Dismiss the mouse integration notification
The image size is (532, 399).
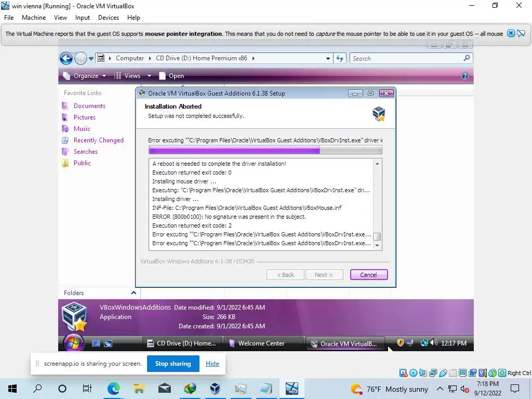(511, 33)
